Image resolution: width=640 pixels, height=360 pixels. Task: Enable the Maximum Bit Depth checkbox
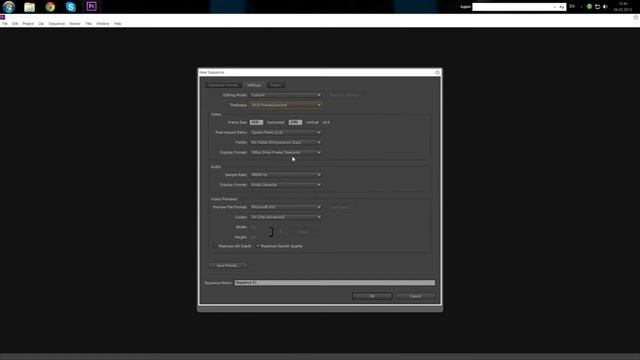pyautogui.click(x=216, y=246)
